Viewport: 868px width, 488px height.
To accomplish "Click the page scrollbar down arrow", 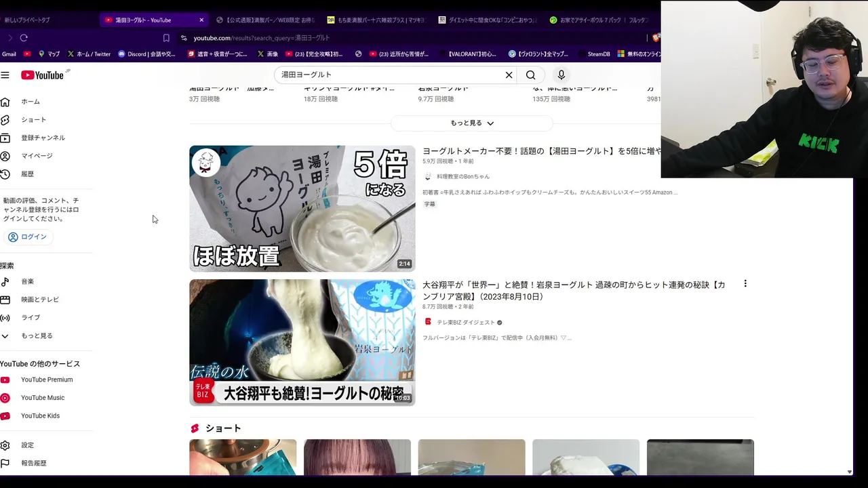I will [850, 472].
